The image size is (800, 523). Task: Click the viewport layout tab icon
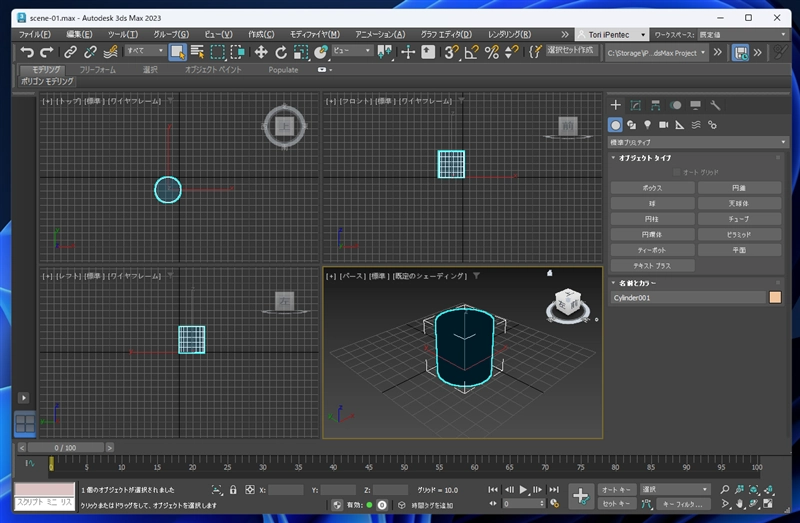click(x=25, y=425)
